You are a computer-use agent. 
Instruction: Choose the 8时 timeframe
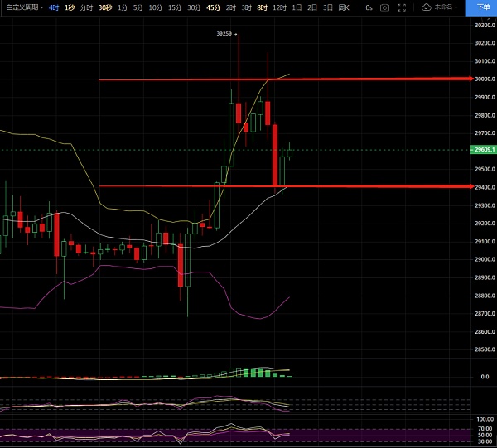pyautogui.click(x=262, y=7)
